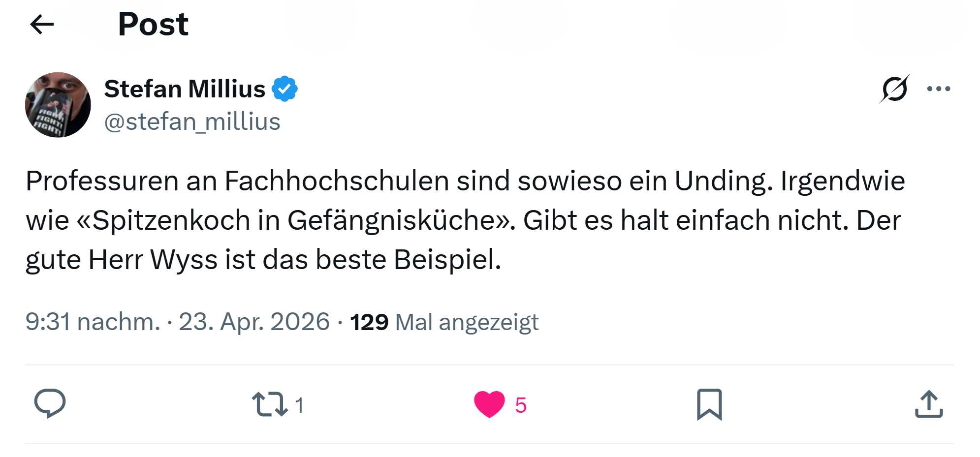Click the word Professuren in the post

tap(102, 181)
